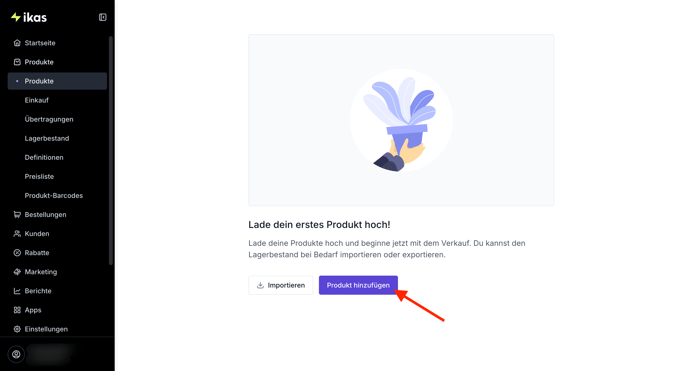688x371 pixels.
Task: Click the Produkt hinzufügen button
Action: 358,285
